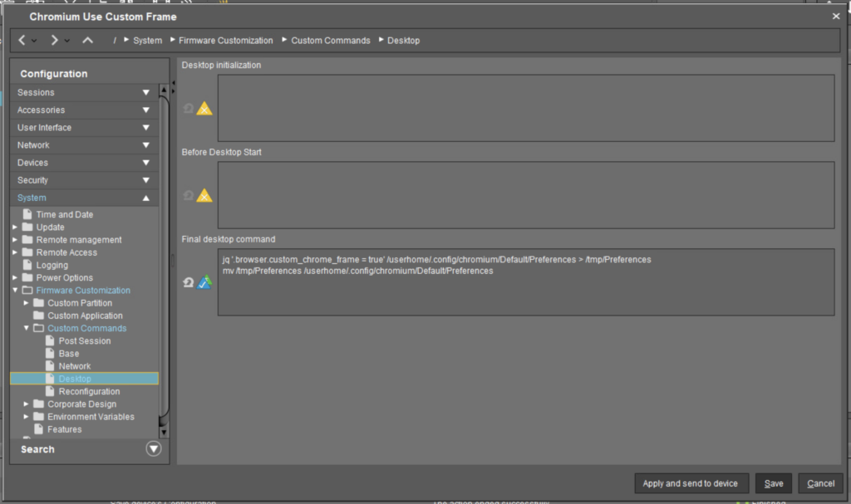
Task: Click the Before Desktop Start warning triangle
Action: click(204, 195)
